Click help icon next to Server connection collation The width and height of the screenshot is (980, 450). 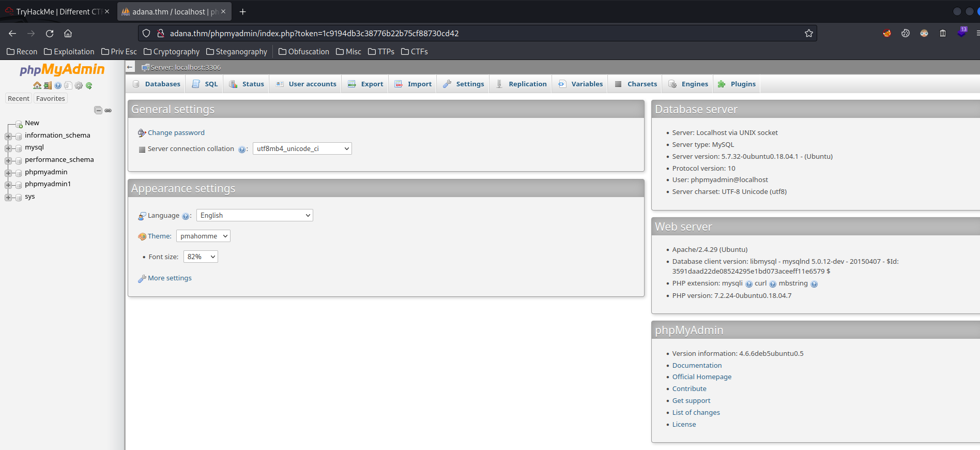[242, 149]
